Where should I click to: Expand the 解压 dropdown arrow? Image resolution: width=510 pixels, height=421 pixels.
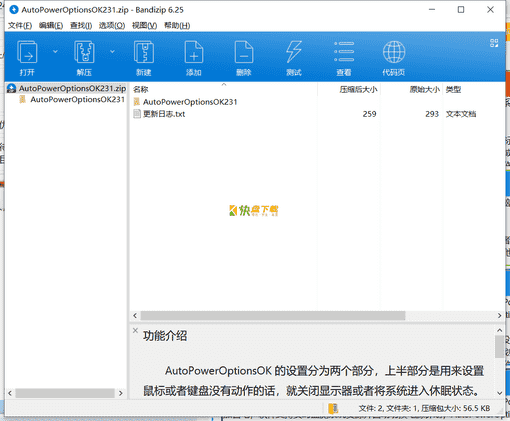tap(112, 51)
